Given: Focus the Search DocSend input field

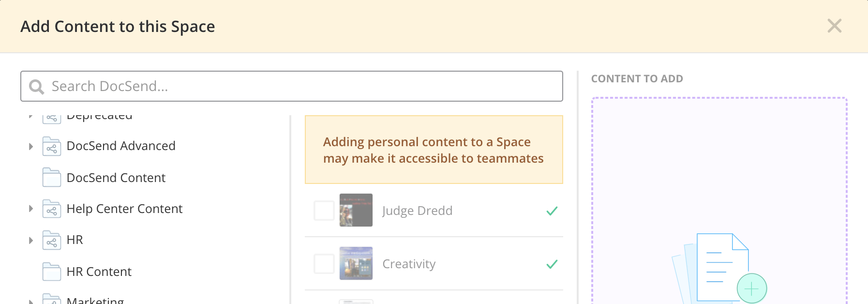Looking at the screenshot, I should tap(292, 86).
